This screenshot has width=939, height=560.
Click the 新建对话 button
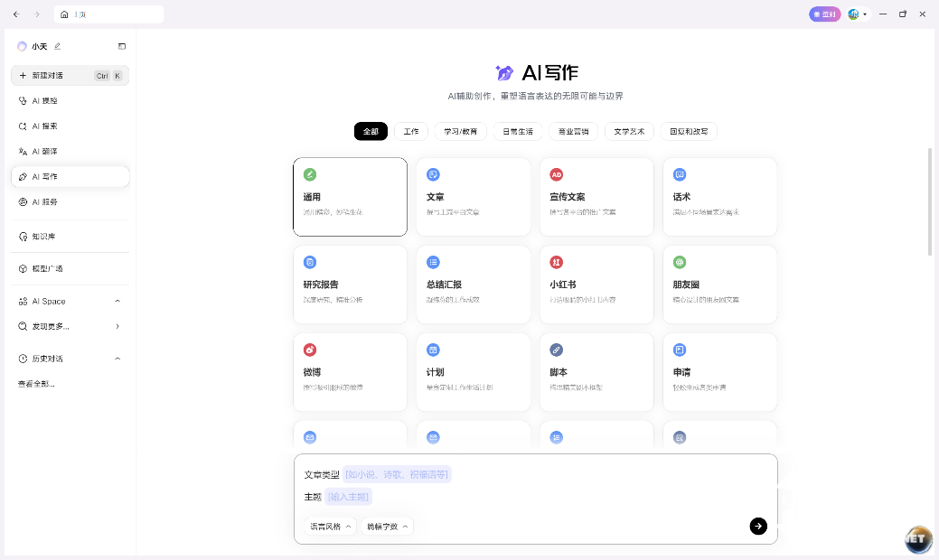[x=70, y=76]
